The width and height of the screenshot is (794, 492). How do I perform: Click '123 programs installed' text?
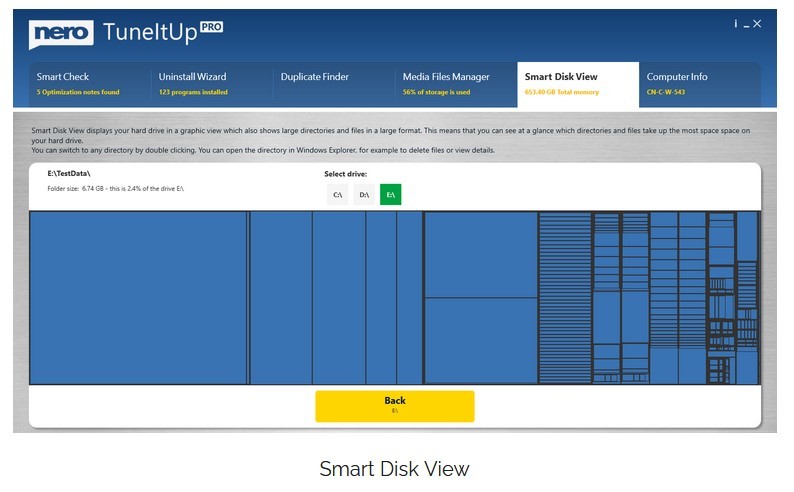tap(193, 92)
